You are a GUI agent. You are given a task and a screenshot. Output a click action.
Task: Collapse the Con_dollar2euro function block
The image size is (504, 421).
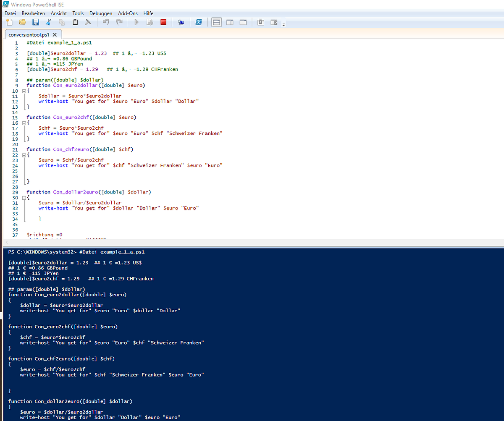pos(24,197)
